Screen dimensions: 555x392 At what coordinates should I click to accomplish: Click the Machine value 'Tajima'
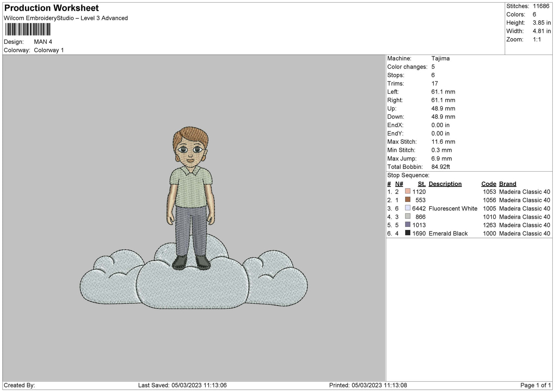[x=441, y=58]
